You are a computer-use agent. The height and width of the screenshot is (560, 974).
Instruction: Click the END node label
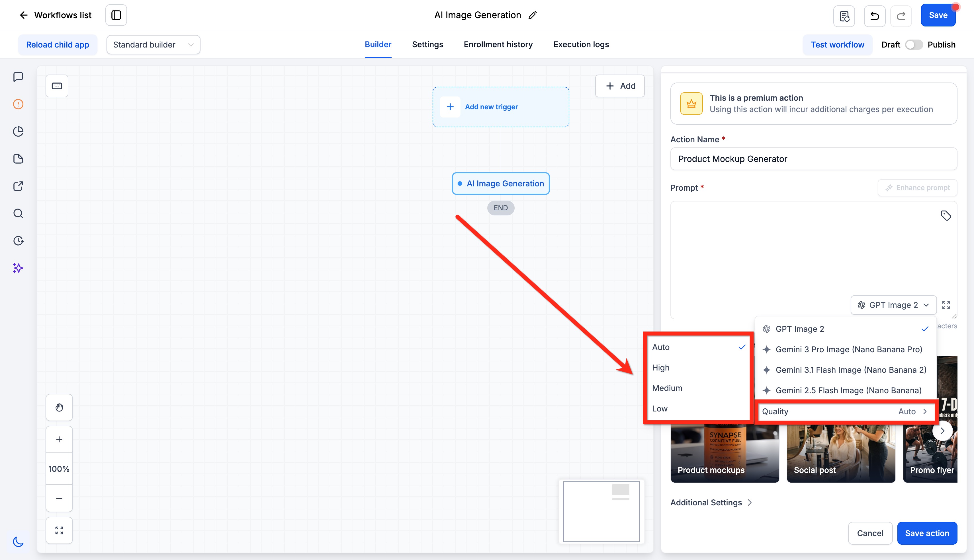pos(501,208)
